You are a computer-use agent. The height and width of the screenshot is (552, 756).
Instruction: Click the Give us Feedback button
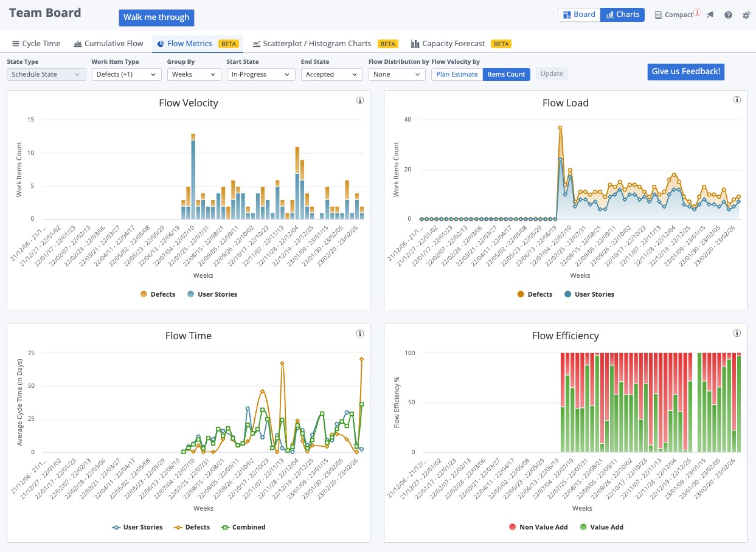685,72
